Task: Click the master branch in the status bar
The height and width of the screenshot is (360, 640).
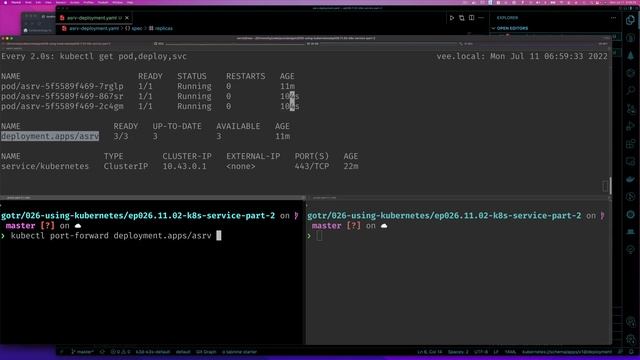Action: click(x=82, y=351)
